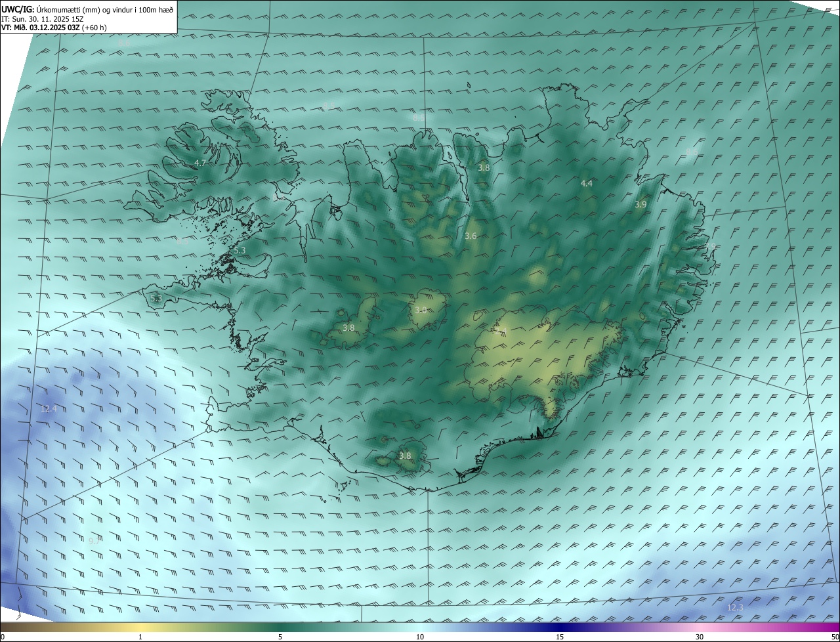Click the 4.7 precipitation value on Westfjords
Image resolution: width=840 pixels, height=642 pixels.
tap(201, 163)
